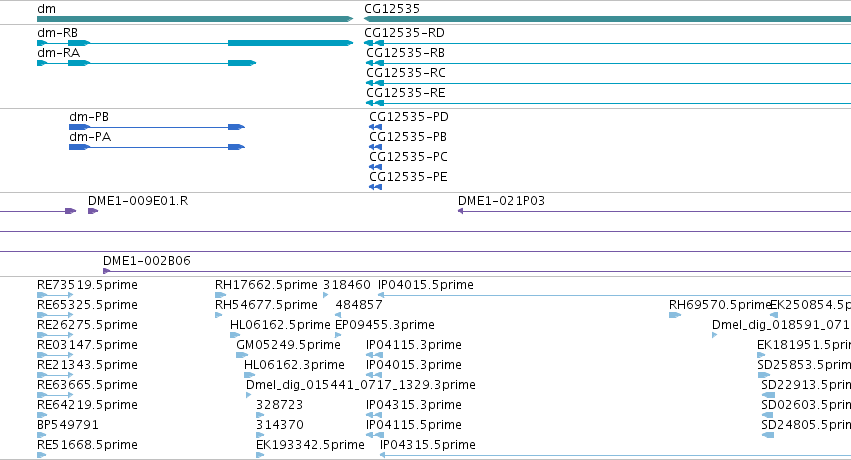Image resolution: width=851 pixels, height=460 pixels.
Task: Select the 484857 feature
Action: click(x=359, y=305)
